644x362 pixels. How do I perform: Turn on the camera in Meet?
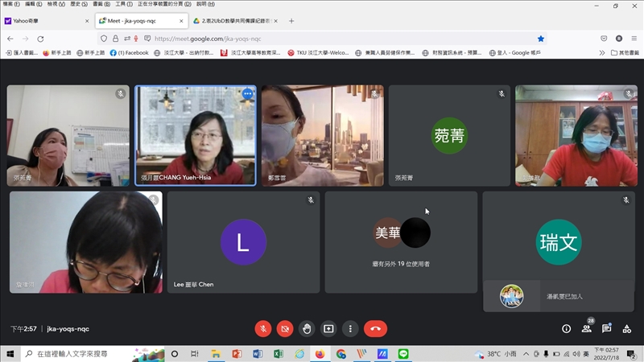(x=285, y=328)
